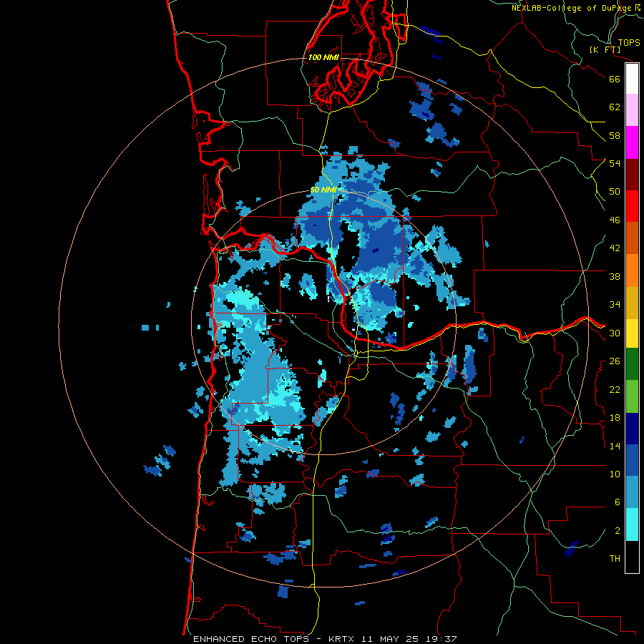Image resolution: width=644 pixels, height=644 pixels.
Task: Click the 19:37 timestamp text
Action: click(440, 639)
